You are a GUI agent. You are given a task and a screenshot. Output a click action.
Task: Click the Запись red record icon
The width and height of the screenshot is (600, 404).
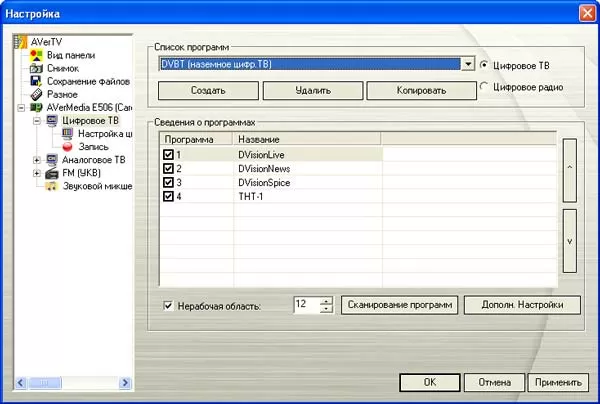click(x=68, y=146)
